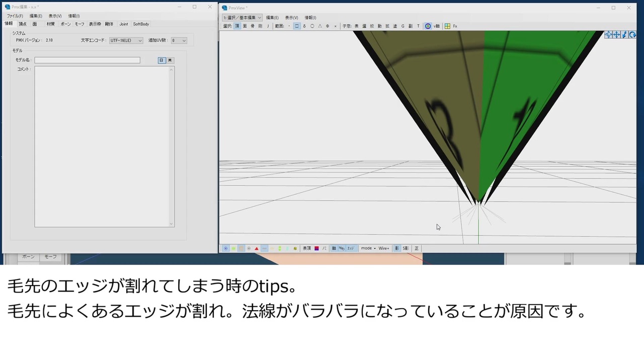Screen dimensions: 644x362
Task: Open the 文字エンコード UTF-16(LE) dropdown
Action: click(x=126, y=41)
